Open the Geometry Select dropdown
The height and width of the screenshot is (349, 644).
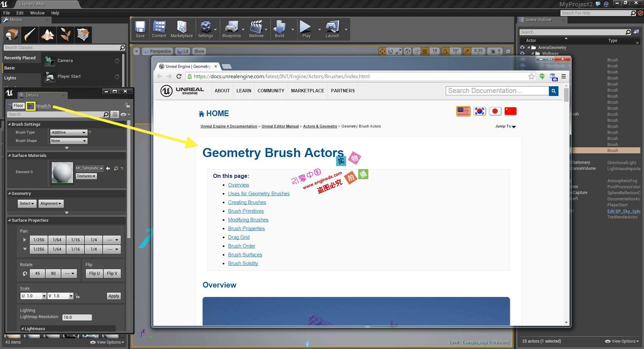tap(27, 203)
